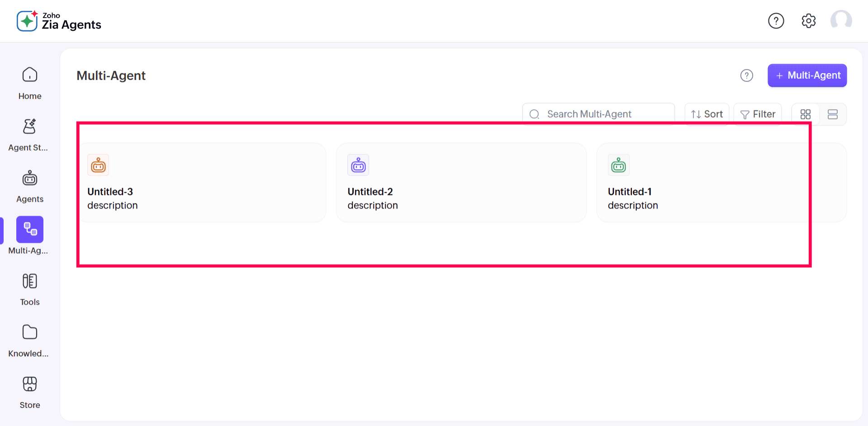Image resolution: width=868 pixels, height=426 pixels.
Task: Click the description text under Untitled-1
Action: point(633,205)
